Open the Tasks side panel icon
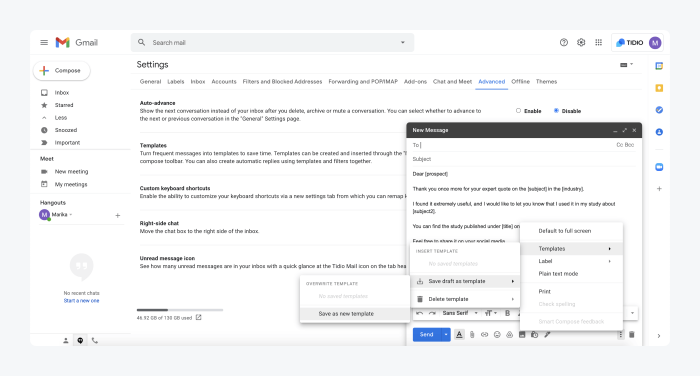 (659, 110)
